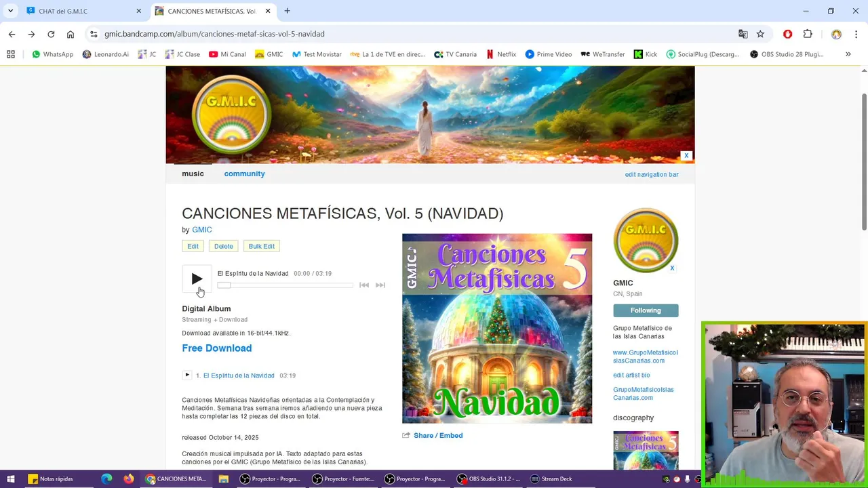Toggle the Following button

646,310
